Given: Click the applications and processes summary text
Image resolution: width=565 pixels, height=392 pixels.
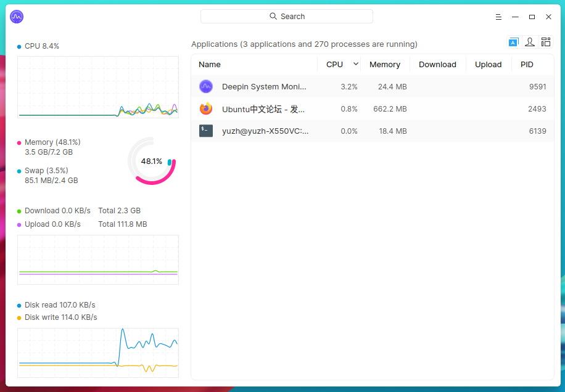Looking at the screenshot, I should [x=304, y=44].
